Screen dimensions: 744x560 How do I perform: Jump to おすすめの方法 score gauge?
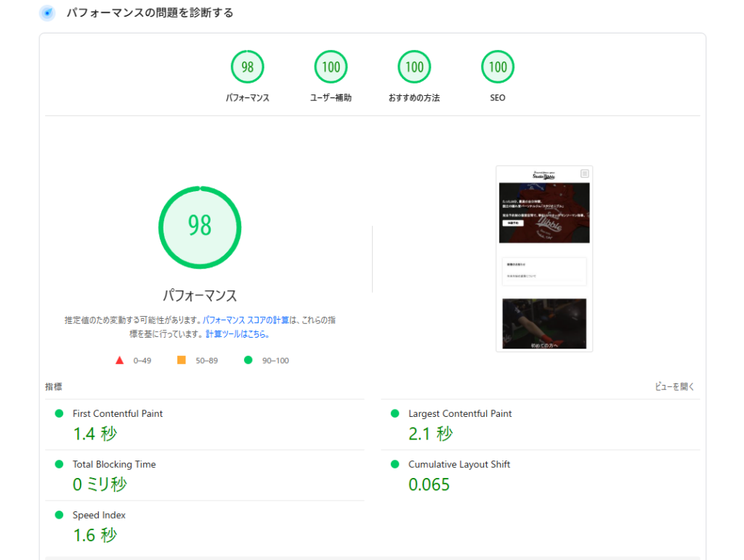click(414, 68)
